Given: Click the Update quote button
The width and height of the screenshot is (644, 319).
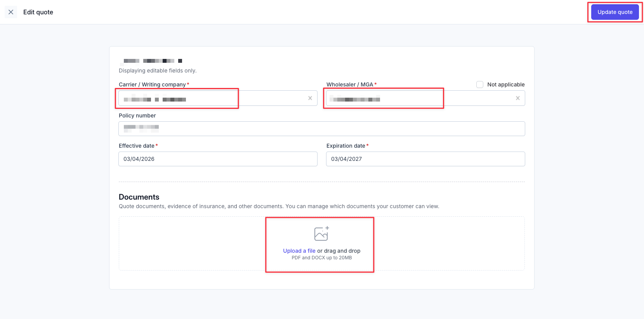Looking at the screenshot, I should (615, 12).
